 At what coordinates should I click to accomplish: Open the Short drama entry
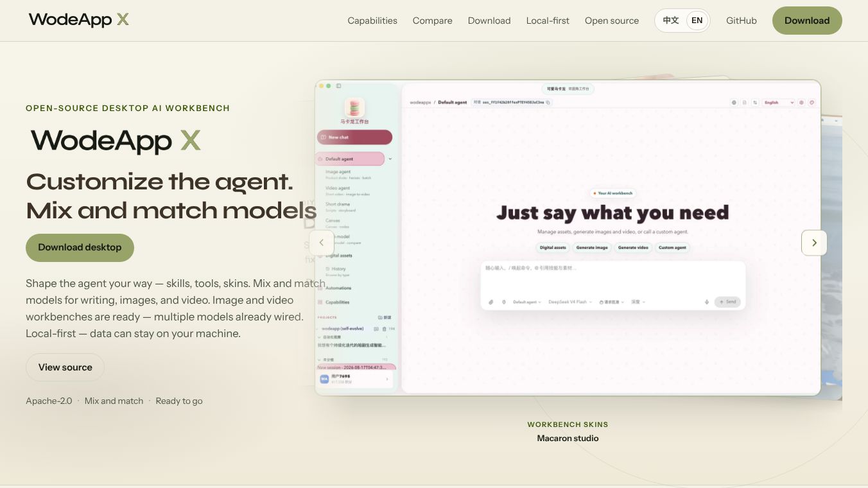(341, 207)
